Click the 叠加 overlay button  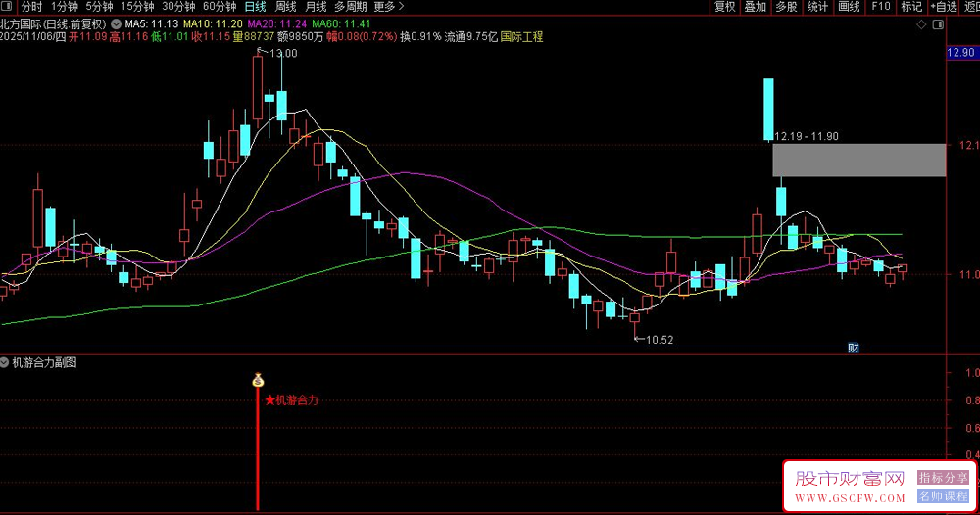(x=755, y=6)
